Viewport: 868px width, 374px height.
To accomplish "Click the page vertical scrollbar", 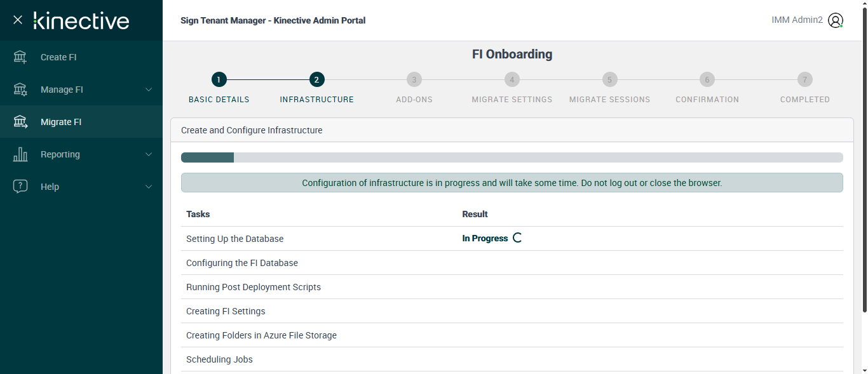I will click(x=864, y=159).
